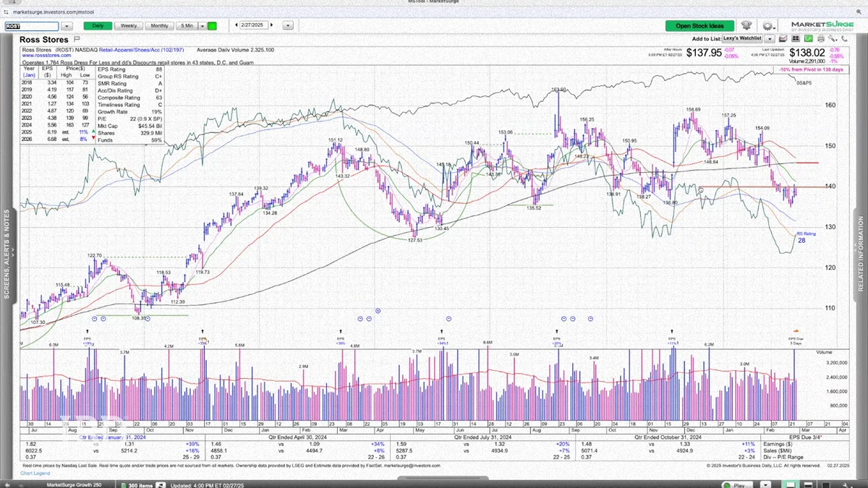Open Lexy's Watchlist list selector
Screen dimensions: 868x488
click(743, 38)
